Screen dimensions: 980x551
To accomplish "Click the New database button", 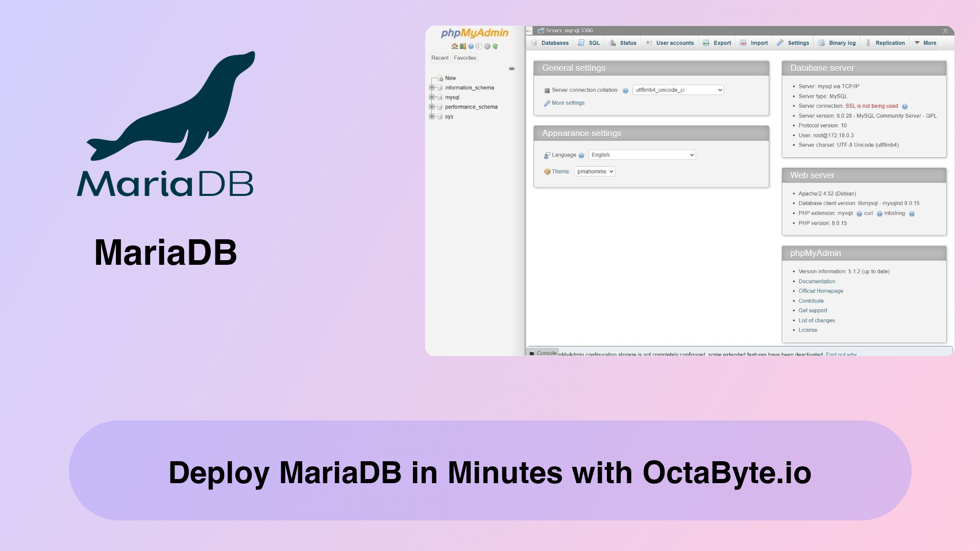I will 449,78.
